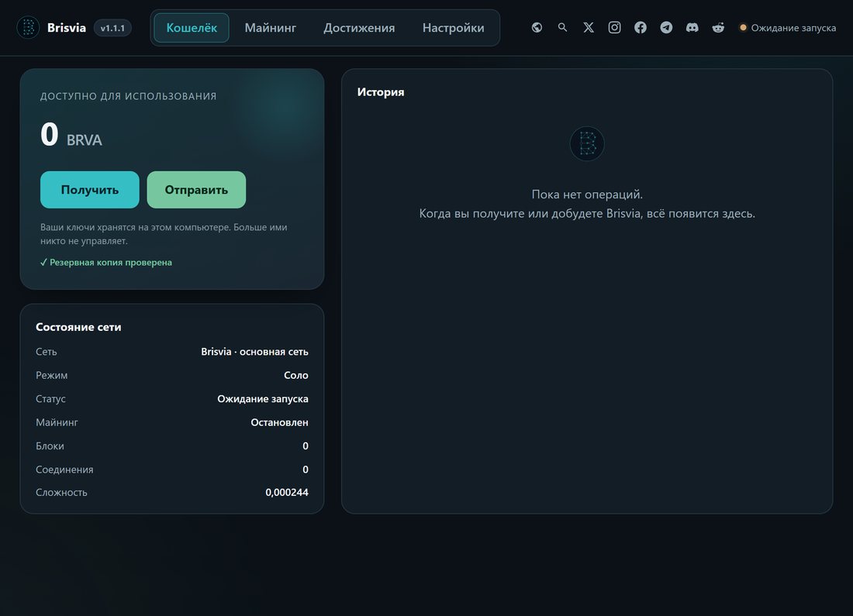853x616 pixels.
Task: Open the Instagram icon
Action: point(614,28)
